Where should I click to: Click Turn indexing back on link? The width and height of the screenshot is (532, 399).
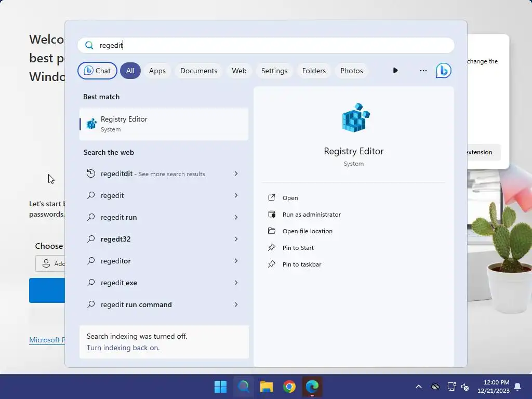coord(123,348)
